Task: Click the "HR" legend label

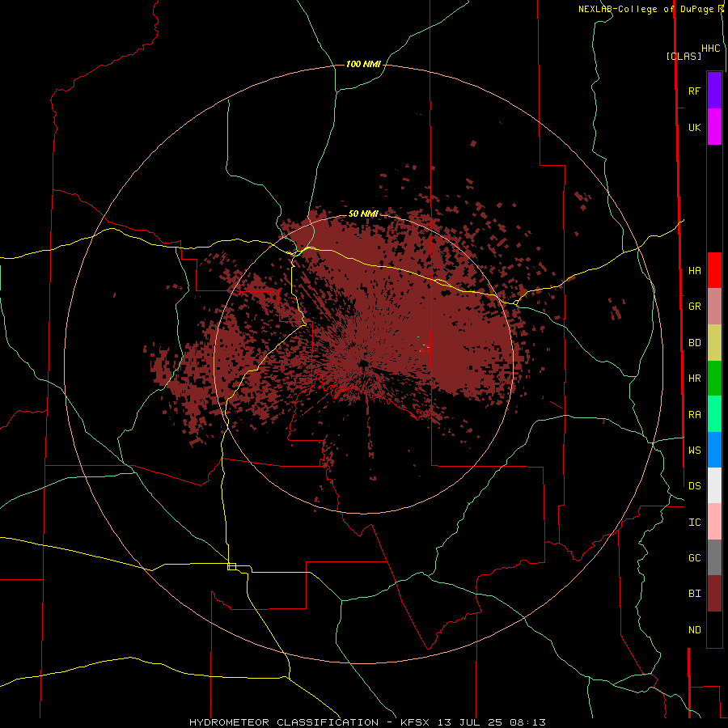Action: (x=695, y=379)
